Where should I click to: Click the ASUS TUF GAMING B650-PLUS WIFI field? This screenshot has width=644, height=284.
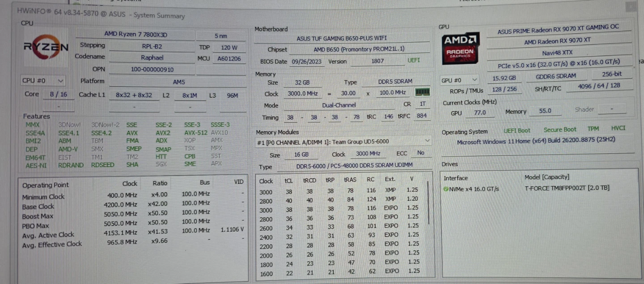(342, 39)
